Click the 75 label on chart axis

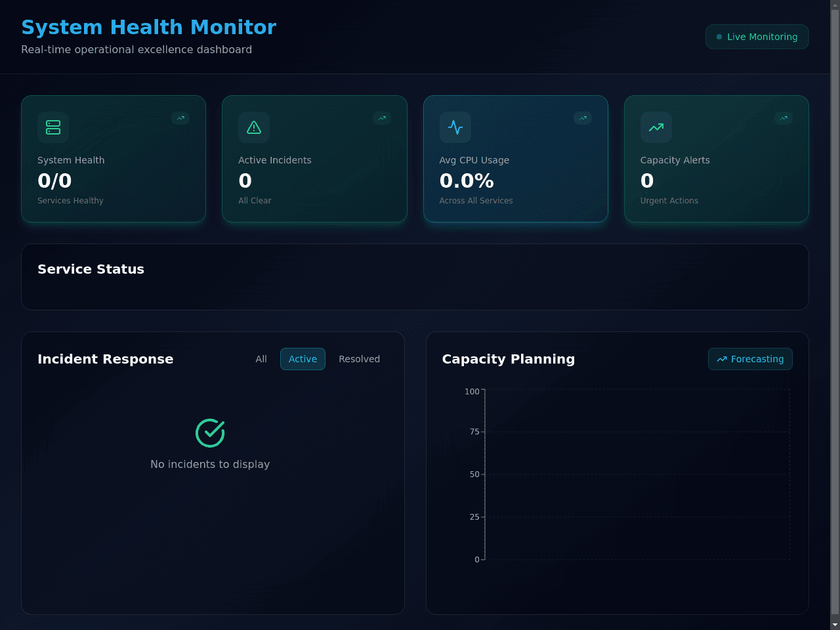click(474, 432)
